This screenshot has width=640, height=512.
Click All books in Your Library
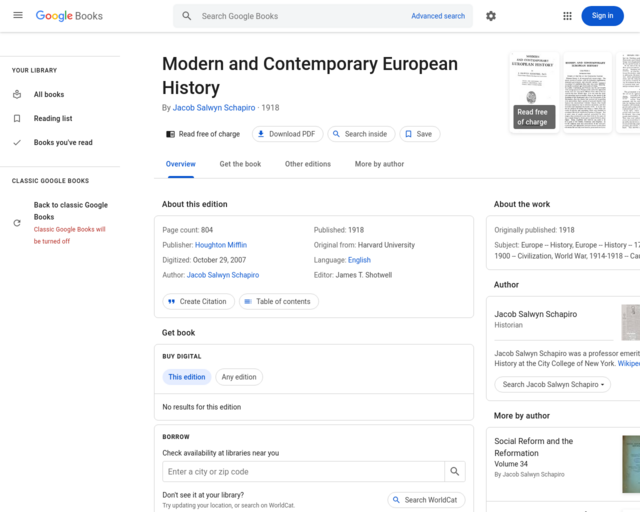pyautogui.click(x=49, y=94)
